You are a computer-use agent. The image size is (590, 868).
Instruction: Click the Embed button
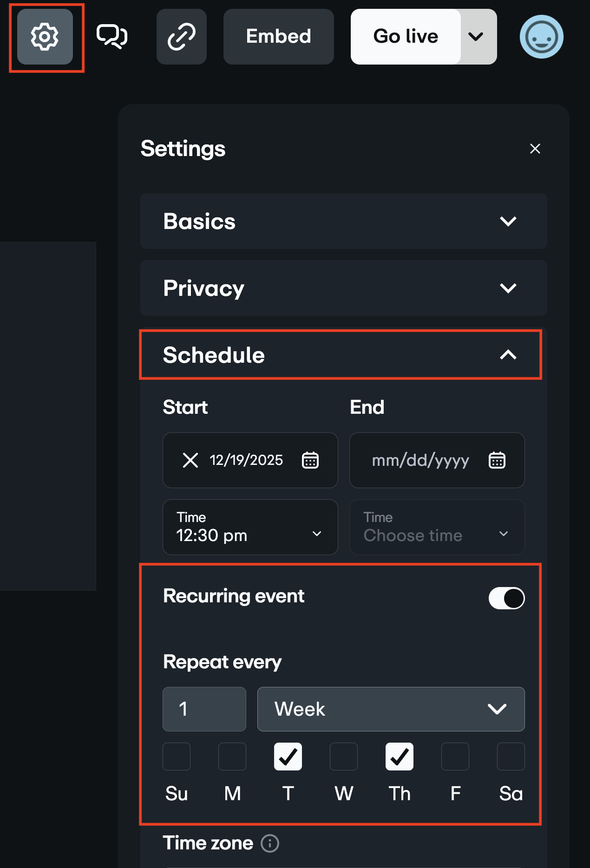point(278,36)
